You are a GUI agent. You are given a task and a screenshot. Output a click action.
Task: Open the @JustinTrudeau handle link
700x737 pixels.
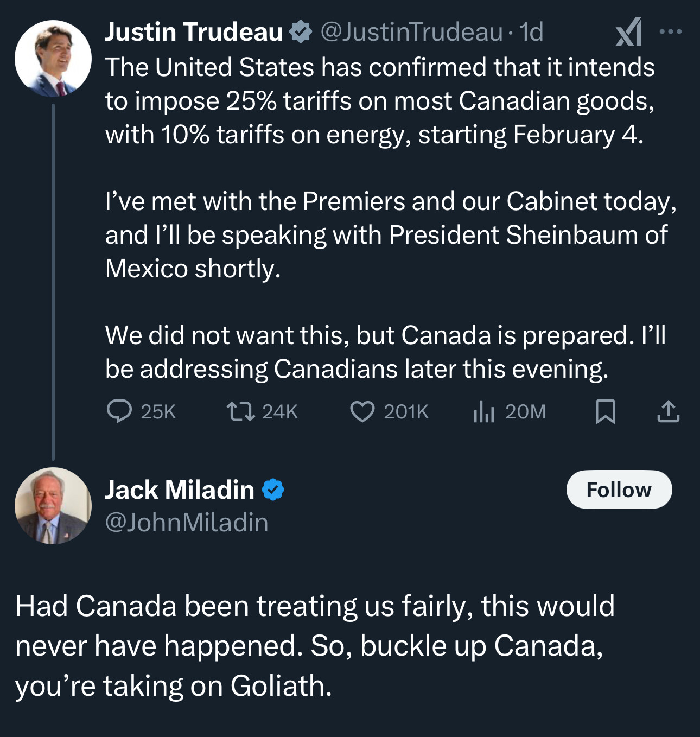[412, 32]
